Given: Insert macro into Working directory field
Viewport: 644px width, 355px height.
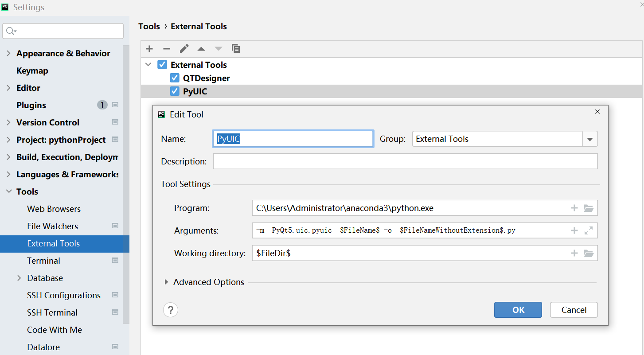Looking at the screenshot, I should 574,253.
